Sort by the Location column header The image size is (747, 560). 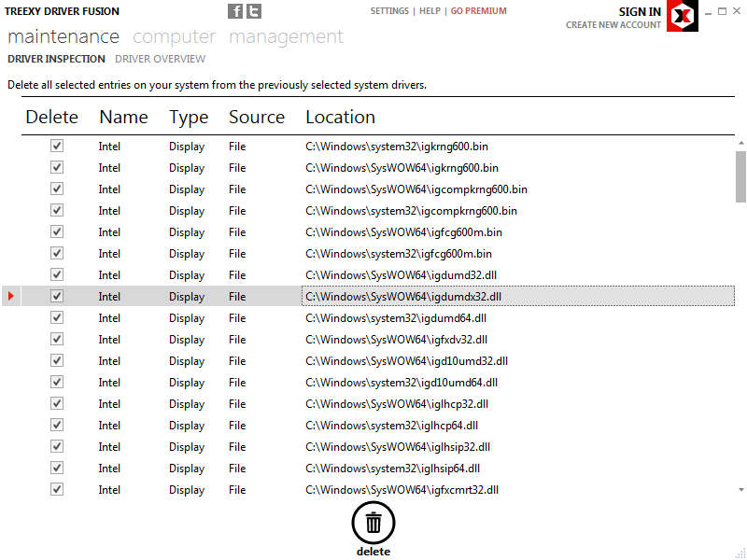tap(340, 118)
